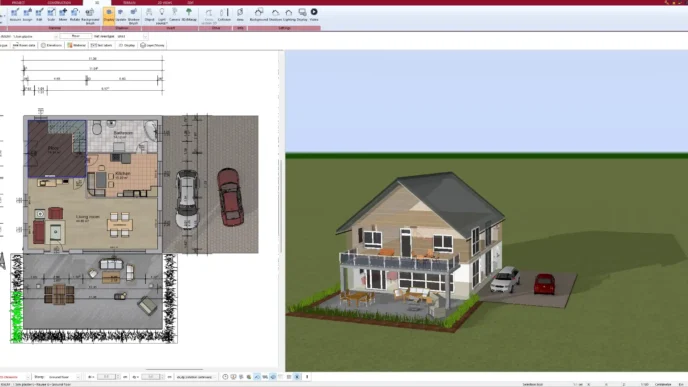The image size is (688, 387).
Task: Click the clock icon in bottom toolbar
Action: pyautogui.click(x=225, y=377)
